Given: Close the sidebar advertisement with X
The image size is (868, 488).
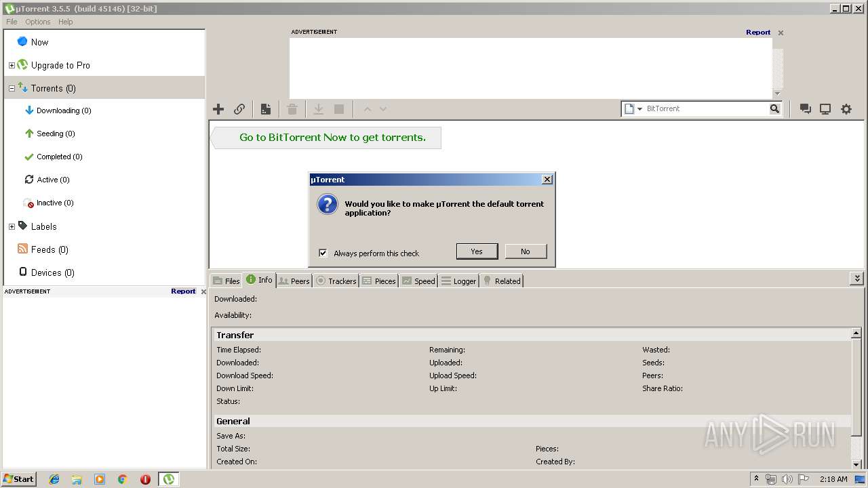Looking at the screenshot, I should pyautogui.click(x=203, y=291).
